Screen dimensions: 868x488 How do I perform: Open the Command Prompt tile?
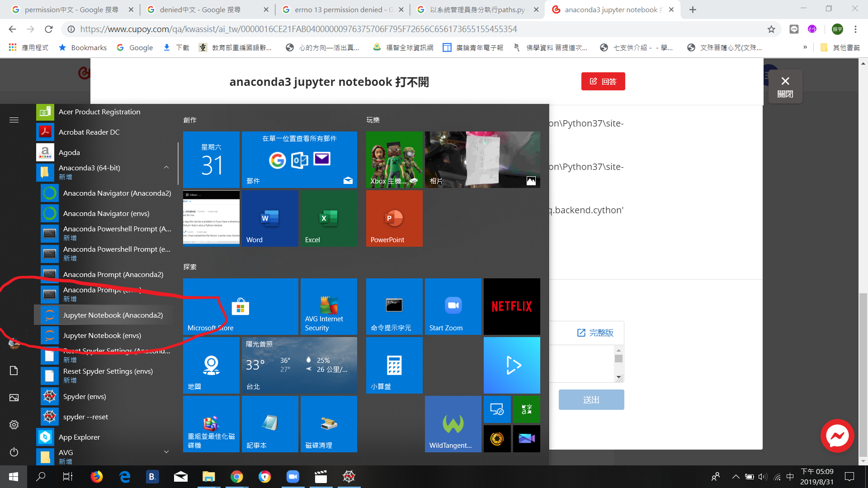pyautogui.click(x=394, y=306)
